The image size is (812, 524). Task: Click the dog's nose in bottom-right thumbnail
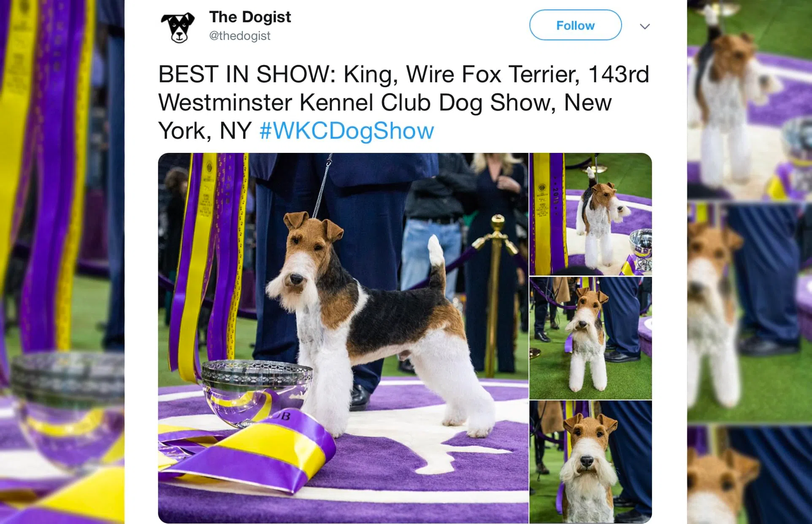pos(587,461)
